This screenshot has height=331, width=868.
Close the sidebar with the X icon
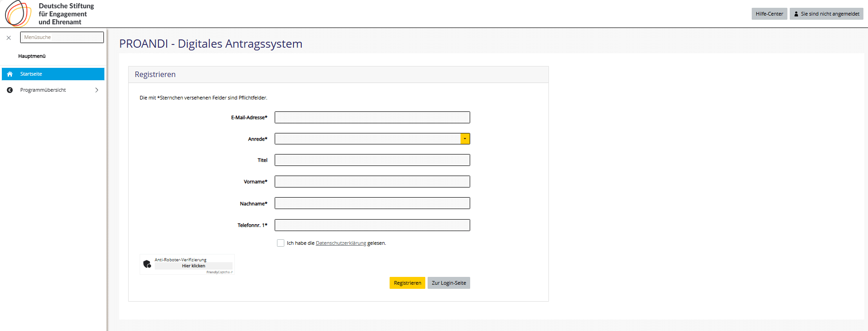(9, 38)
